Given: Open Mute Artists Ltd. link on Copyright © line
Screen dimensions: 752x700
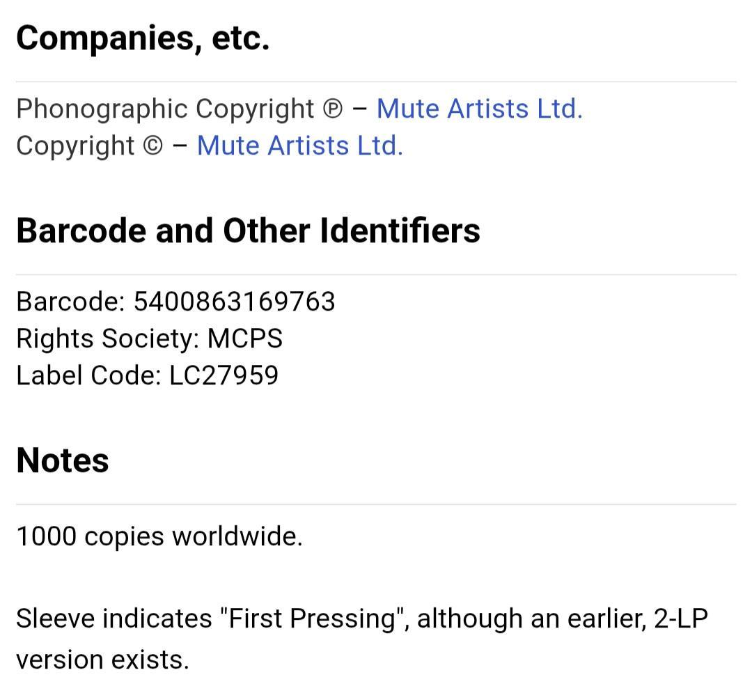Looking at the screenshot, I should (299, 146).
